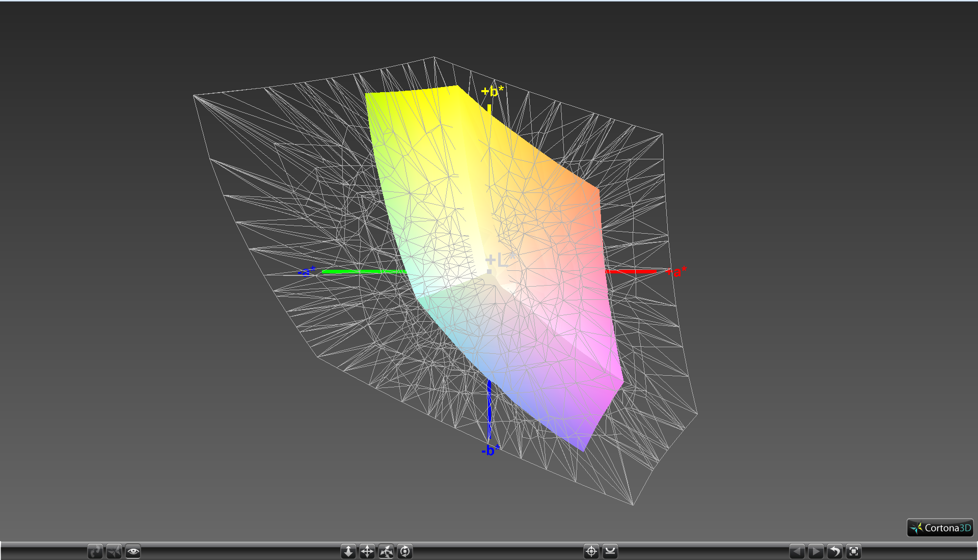This screenshot has width=978, height=560.
Task: Click the red +a* axis label
Action: point(676,271)
